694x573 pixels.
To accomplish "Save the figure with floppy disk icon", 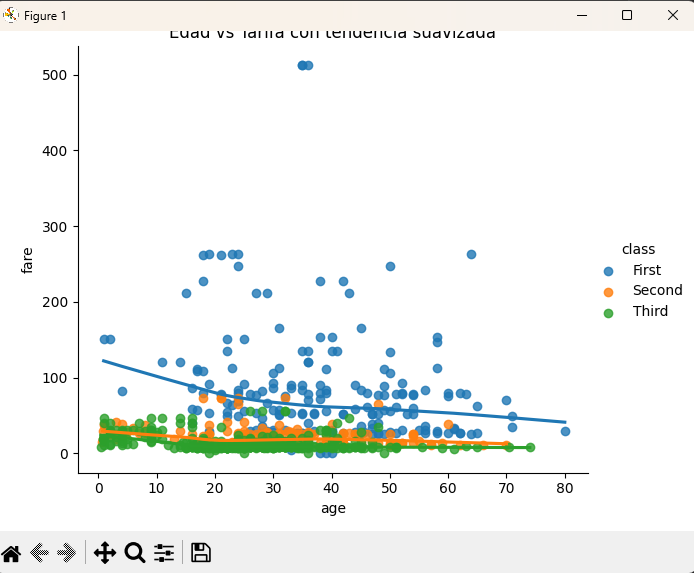I will point(200,553).
